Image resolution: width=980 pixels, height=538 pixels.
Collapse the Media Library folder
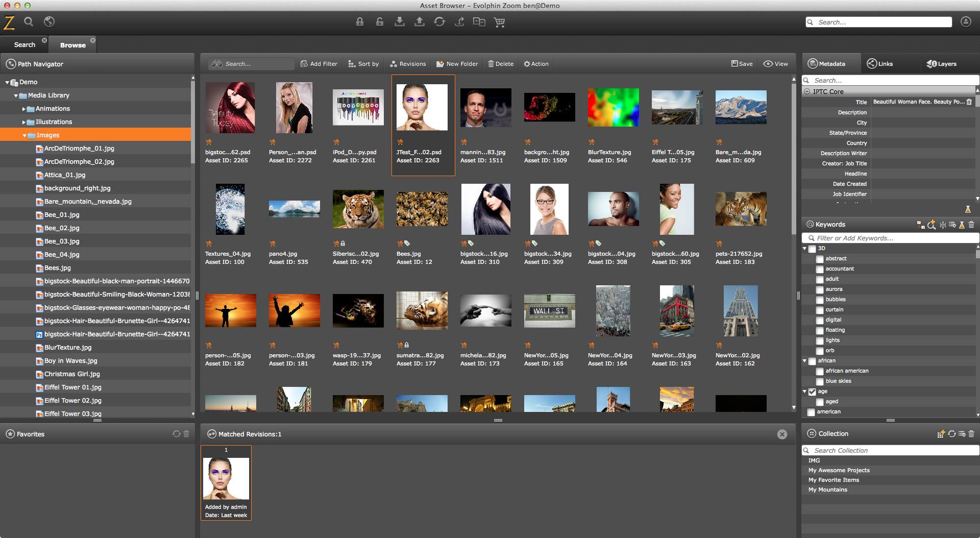tap(16, 95)
